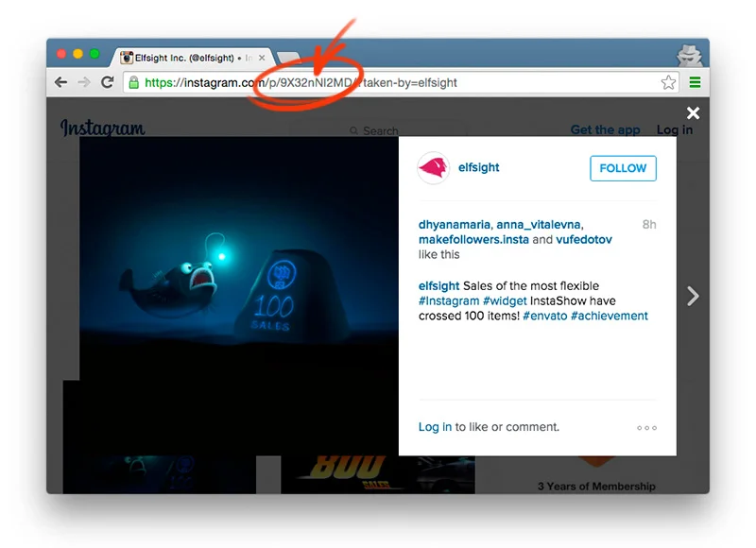The height and width of the screenshot is (548, 756).
Task: Click the elfsight profile avatar
Action: [434, 168]
